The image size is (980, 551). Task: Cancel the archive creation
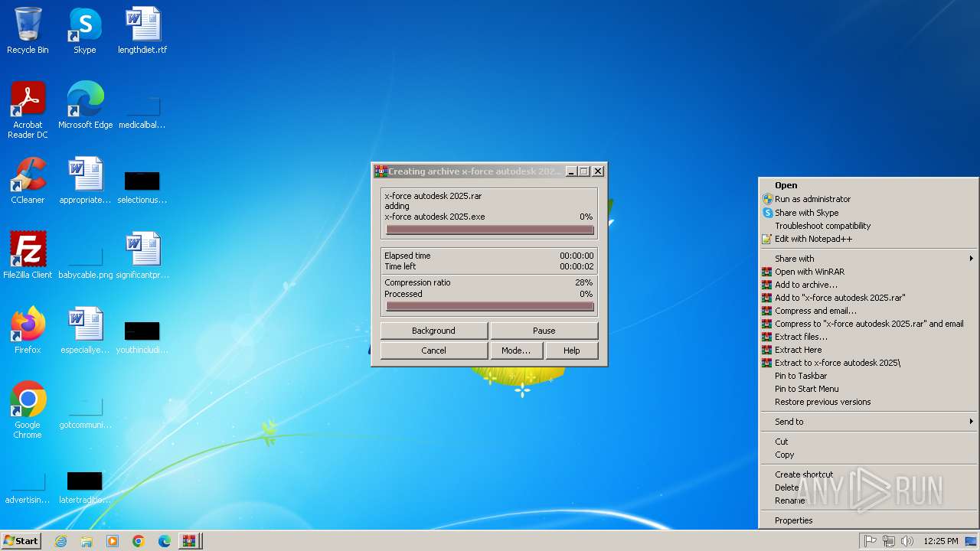coord(433,350)
